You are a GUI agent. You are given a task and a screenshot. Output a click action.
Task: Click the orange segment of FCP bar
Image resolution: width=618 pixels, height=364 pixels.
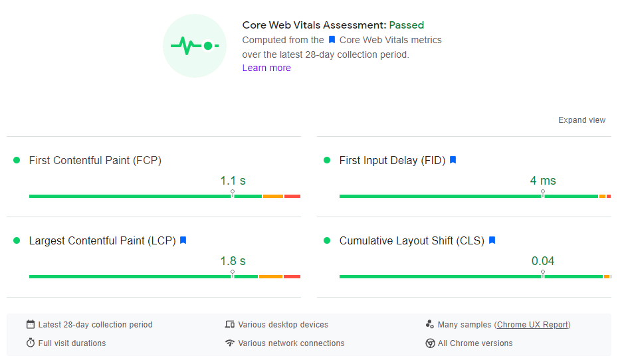pyautogui.click(x=273, y=197)
